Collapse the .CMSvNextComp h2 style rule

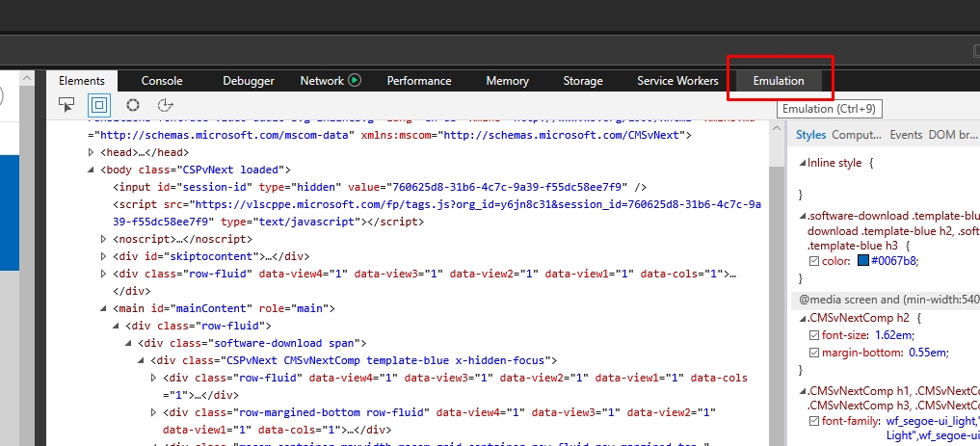click(803, 318)
